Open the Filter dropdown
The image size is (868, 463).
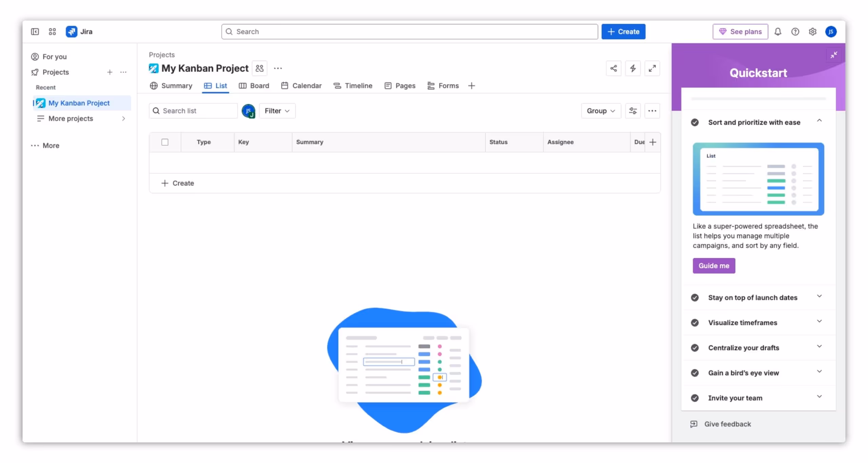277,111
